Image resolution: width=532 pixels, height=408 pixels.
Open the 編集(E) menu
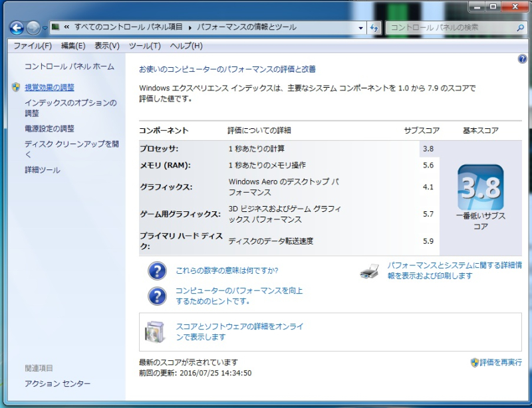point(73,46)
